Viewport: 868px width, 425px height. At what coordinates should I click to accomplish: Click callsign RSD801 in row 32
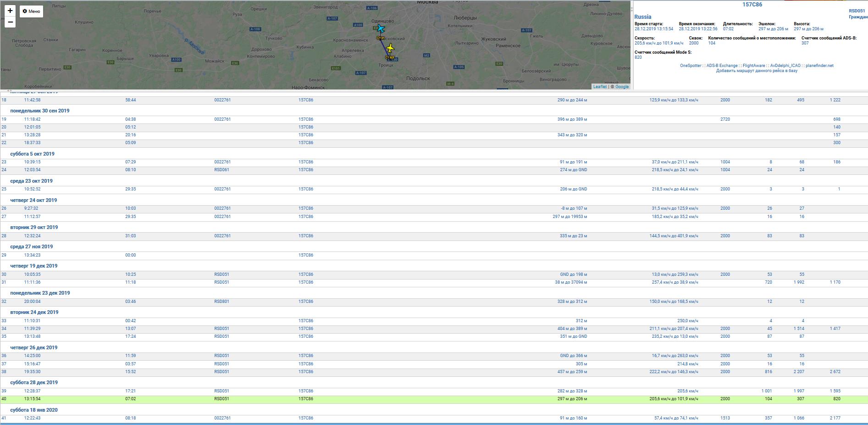click(x=221, y=302)
